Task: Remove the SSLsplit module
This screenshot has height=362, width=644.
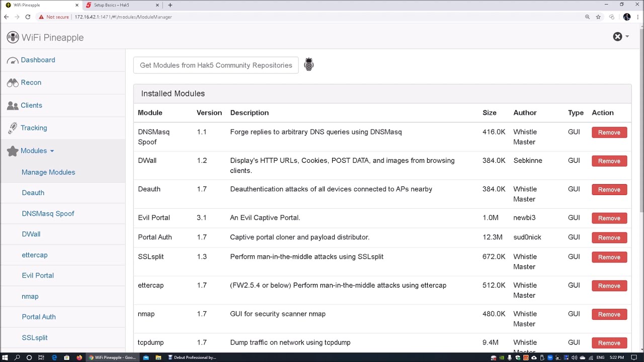Action: tap(609, 257)
